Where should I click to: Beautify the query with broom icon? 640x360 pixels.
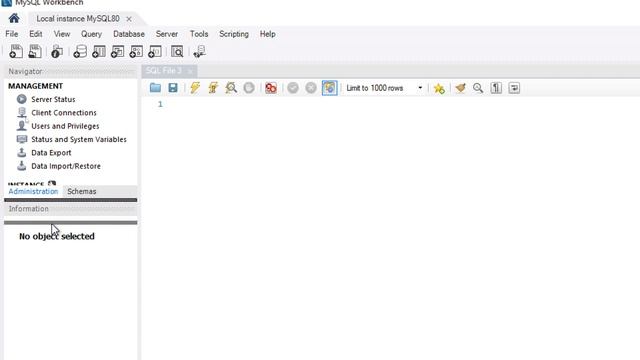[x=460, y=88]
